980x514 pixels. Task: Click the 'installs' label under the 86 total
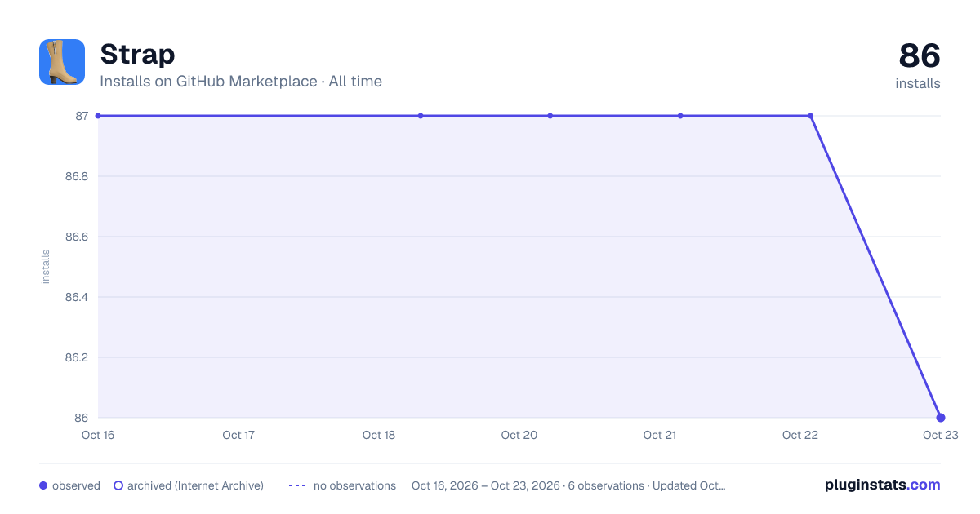pos(918,83)
